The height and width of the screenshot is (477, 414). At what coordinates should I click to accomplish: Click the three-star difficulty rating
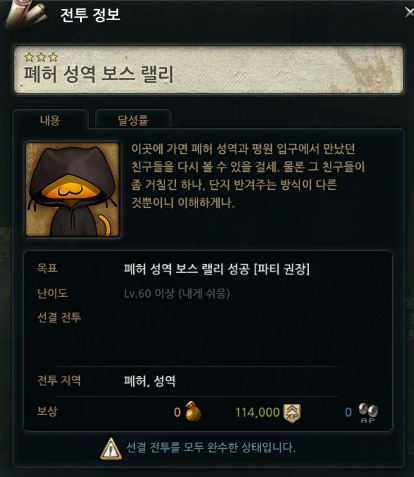click(x=41, y=57)
